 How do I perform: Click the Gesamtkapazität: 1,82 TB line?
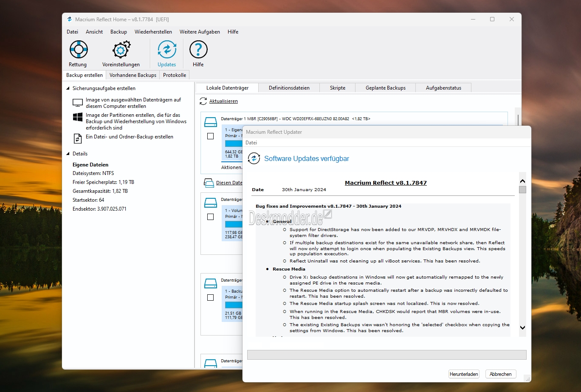click(x=100, y=191)
